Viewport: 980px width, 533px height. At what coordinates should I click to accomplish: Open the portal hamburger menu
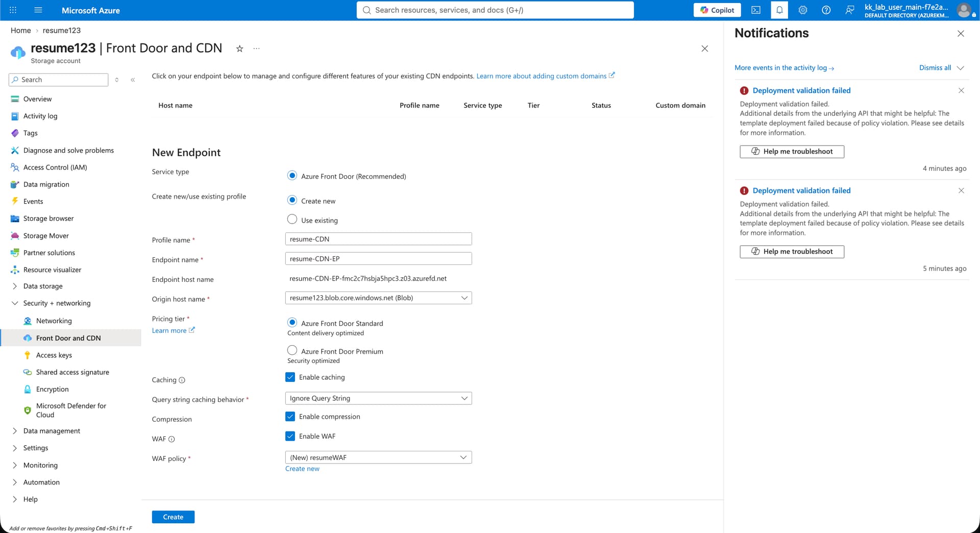tap(38, 10)
